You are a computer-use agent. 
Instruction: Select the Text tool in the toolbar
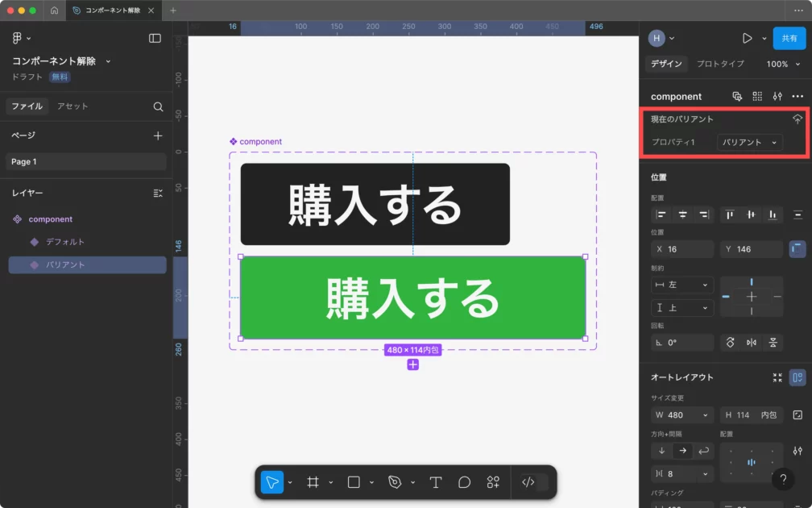[x=436, y=482]
